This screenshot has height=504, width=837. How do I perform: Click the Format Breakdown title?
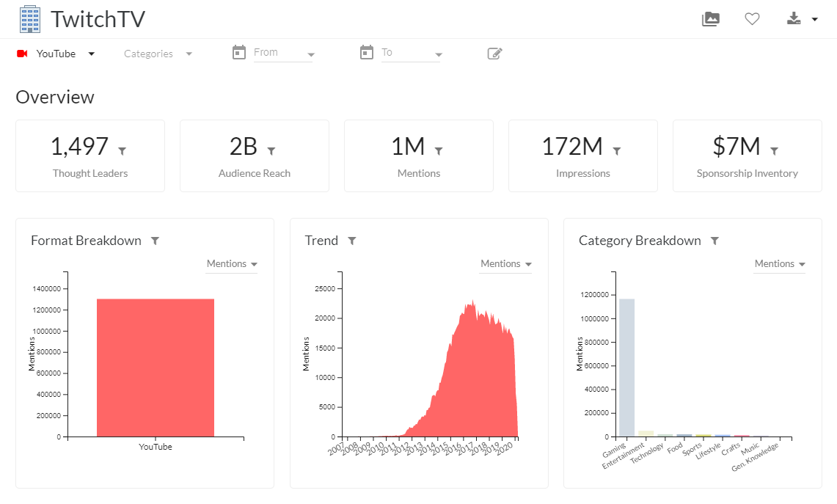(x=86, y=241)
